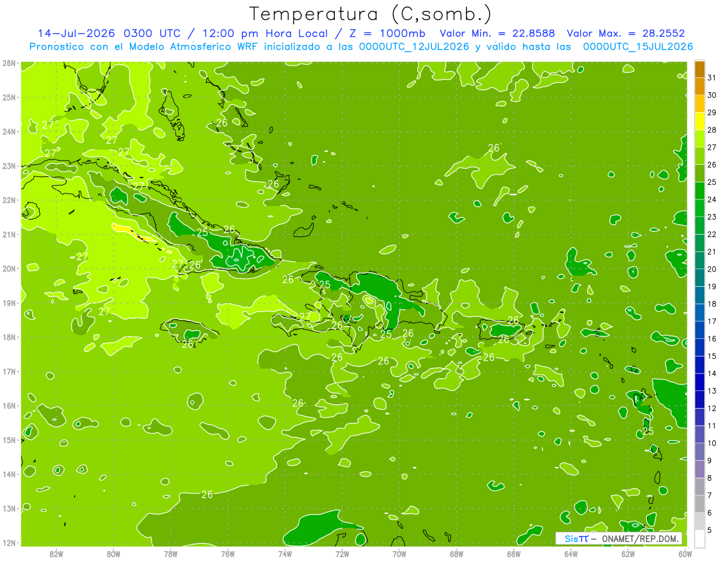Click the '12:00 pm Hora Local' text
This screenshot has height=562, width=728.
264,33
